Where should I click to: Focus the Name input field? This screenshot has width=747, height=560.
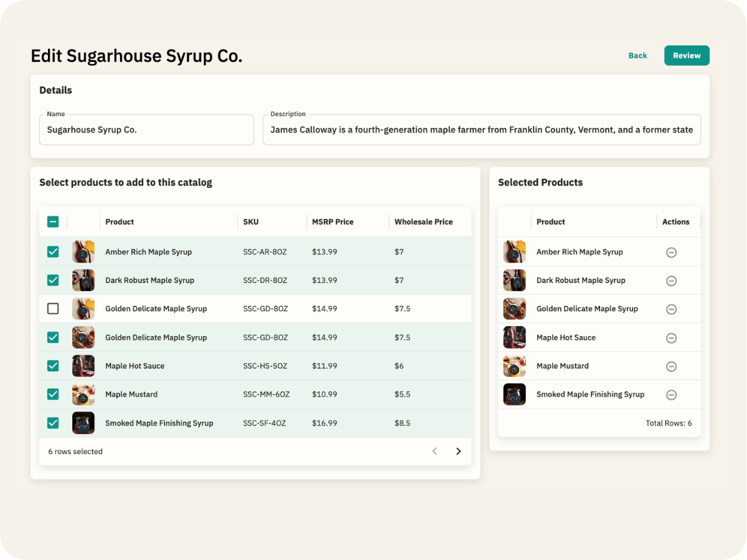[146, 130]
